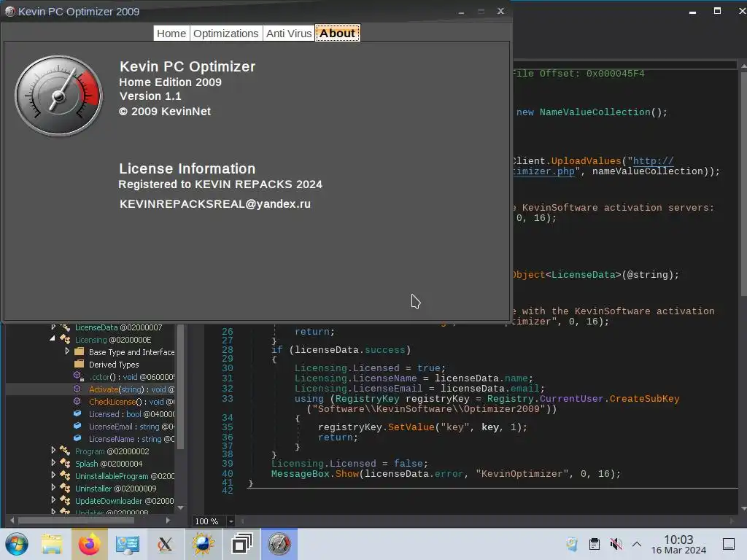Screen dimensions: 747x560
Task: Expand the Splash class node
Action: coord(53,463)
